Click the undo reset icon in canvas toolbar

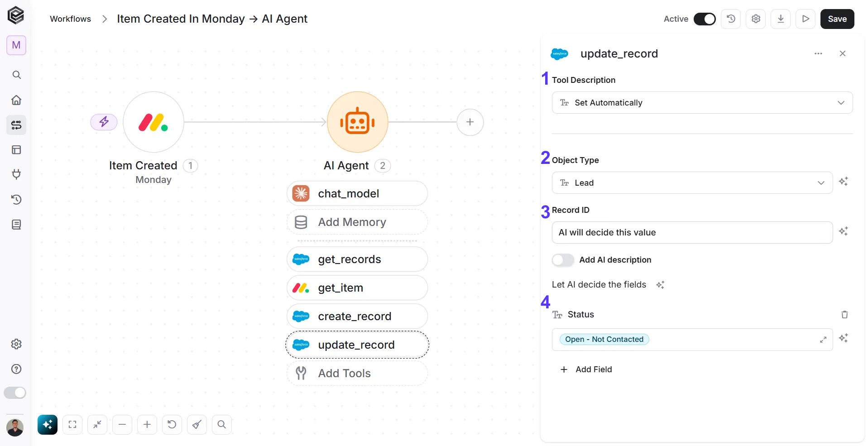click(x=172, y=425)
